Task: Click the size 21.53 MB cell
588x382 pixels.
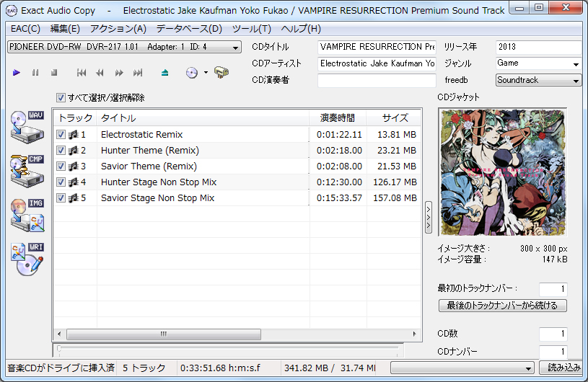Action: [x=396, y=166]
